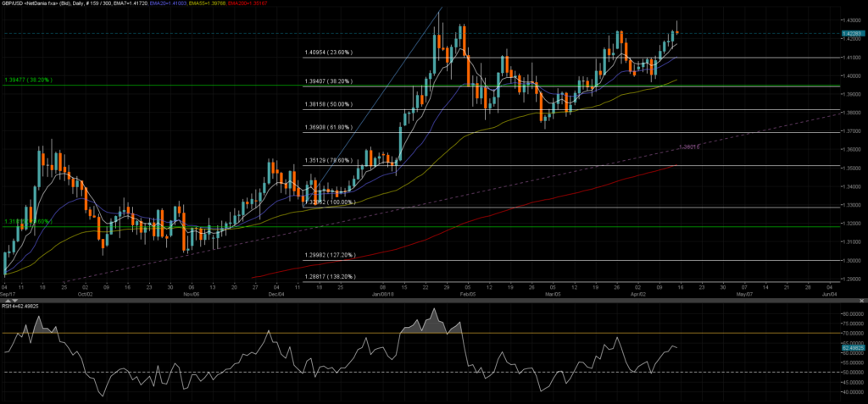This screenshot has width=868, height=404.
Task: Select the 1.40954 (23.60%) Fibonacci level
Action: [x=328, y=53]
